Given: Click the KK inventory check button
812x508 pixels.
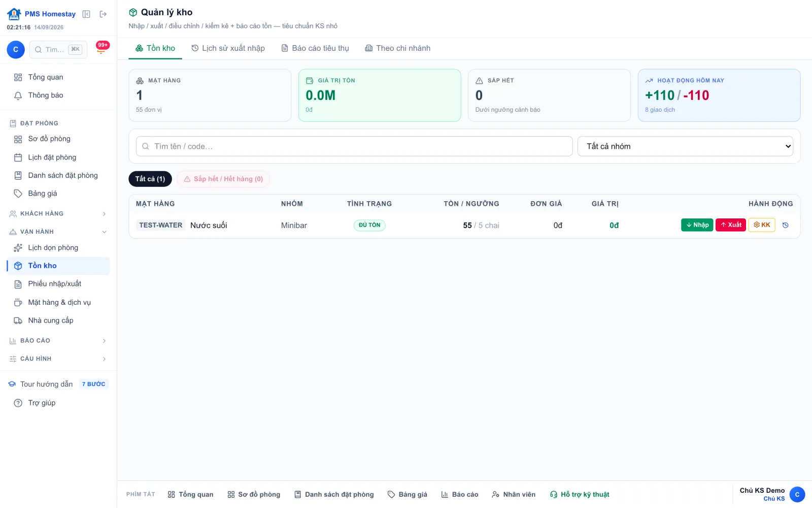Looking at the screenshot, I should tap(762, 225).
